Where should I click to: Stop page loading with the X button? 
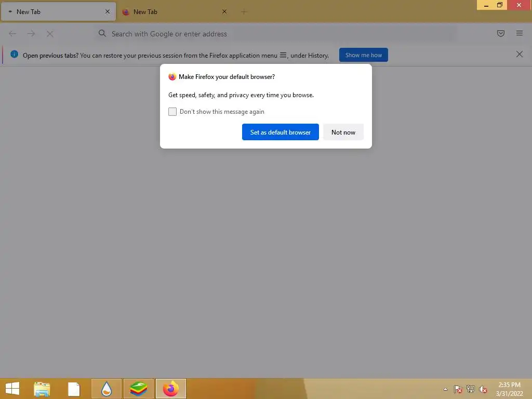pyautogui.click(x=50, y=34)
